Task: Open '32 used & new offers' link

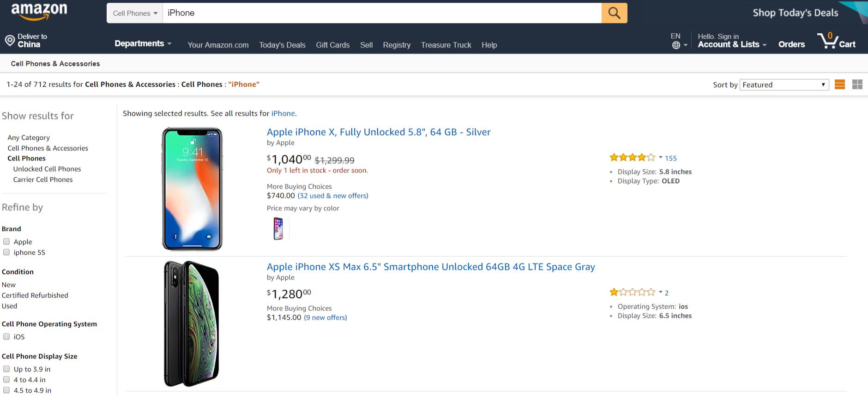Action: coord(332,196)
